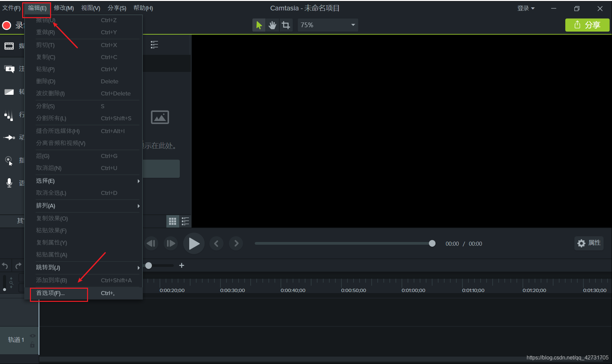
Task: Click the list view icon atop media panel
Action: tap(154, 45)
